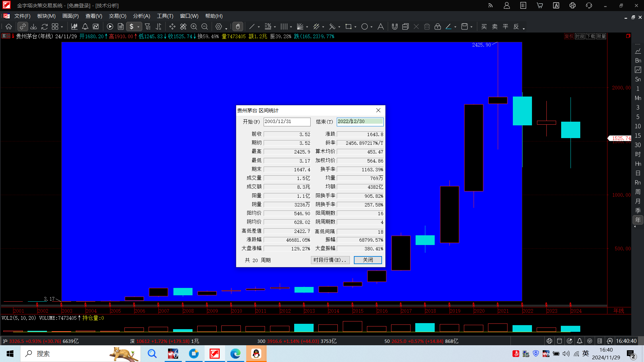Expand the rectangle tool dropdown arrow
This screenshot has height=362, width=644.
pyautogui.click(x=355, y=27)
